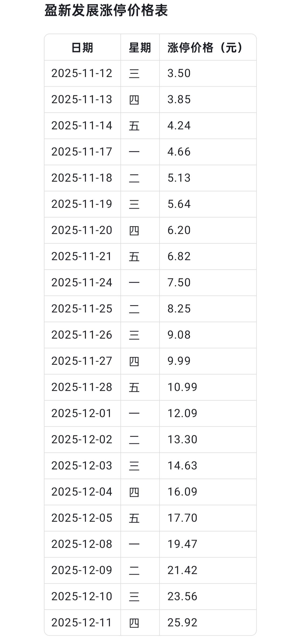Select the date 2025-12-01
This screenshot has height=644, width=291.
point(82,413)
